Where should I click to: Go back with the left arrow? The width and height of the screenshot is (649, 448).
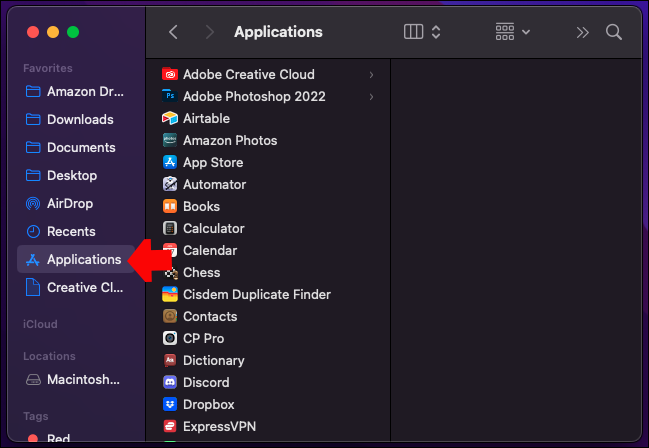[x=174, y=32]
